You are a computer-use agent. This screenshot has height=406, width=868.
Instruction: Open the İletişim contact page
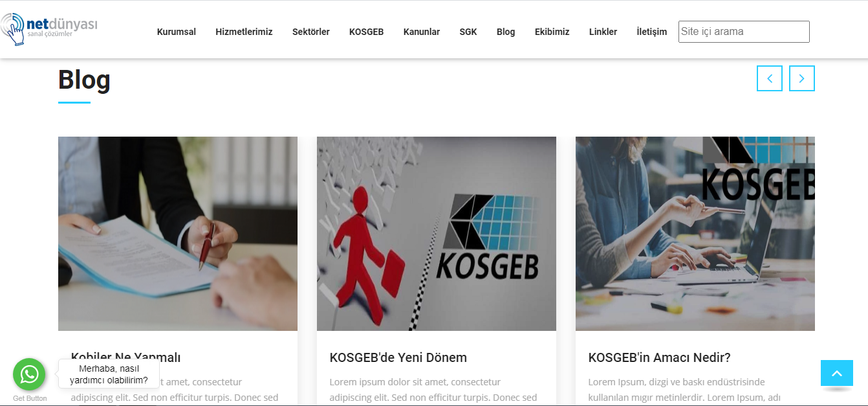652,32
